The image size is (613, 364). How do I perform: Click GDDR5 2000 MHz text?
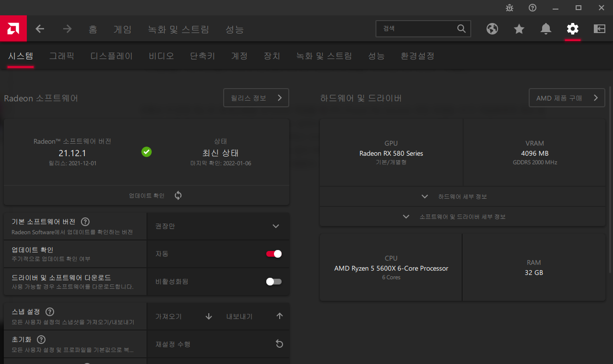(534, 162)
